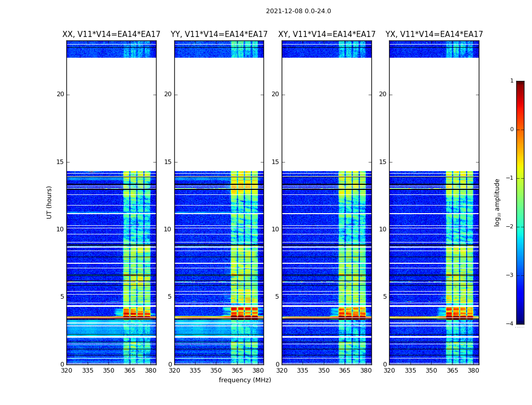Click the white data gap in XX panel

[111, 114]
